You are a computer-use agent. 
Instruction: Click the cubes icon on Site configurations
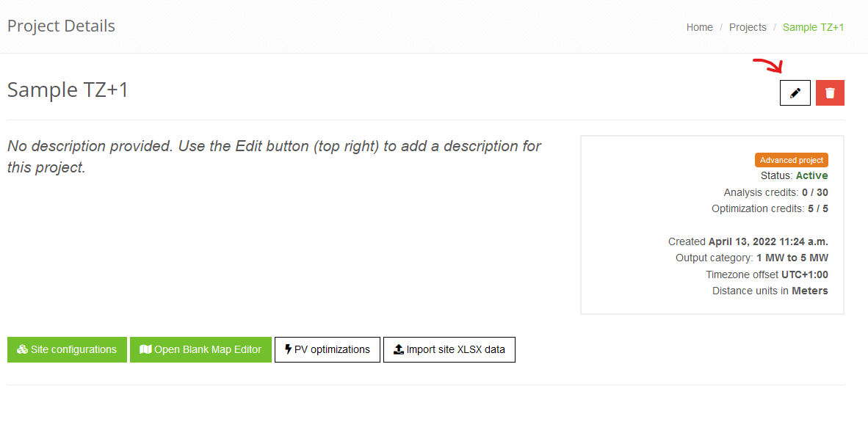coord(22,349)
